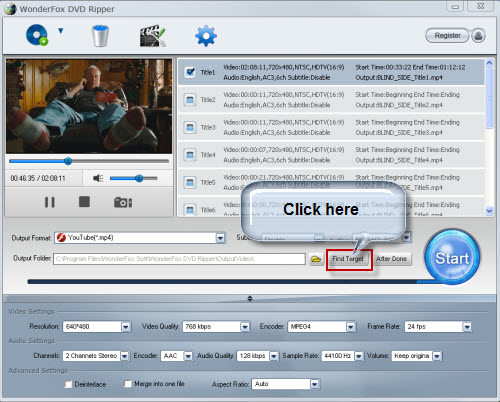This screenshot has width=500, height=402.
Task: Select Output:BLIND_SIDE_Title2.mp4 text
Action: pos(399,105)
